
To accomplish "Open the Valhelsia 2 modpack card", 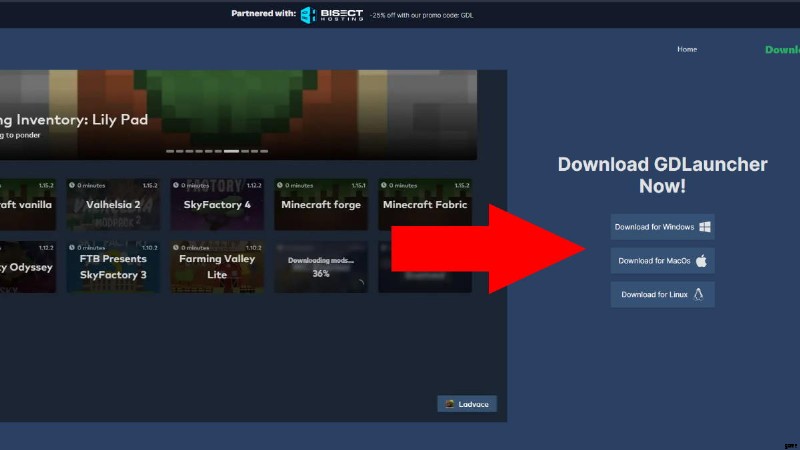I will (113, 205).
